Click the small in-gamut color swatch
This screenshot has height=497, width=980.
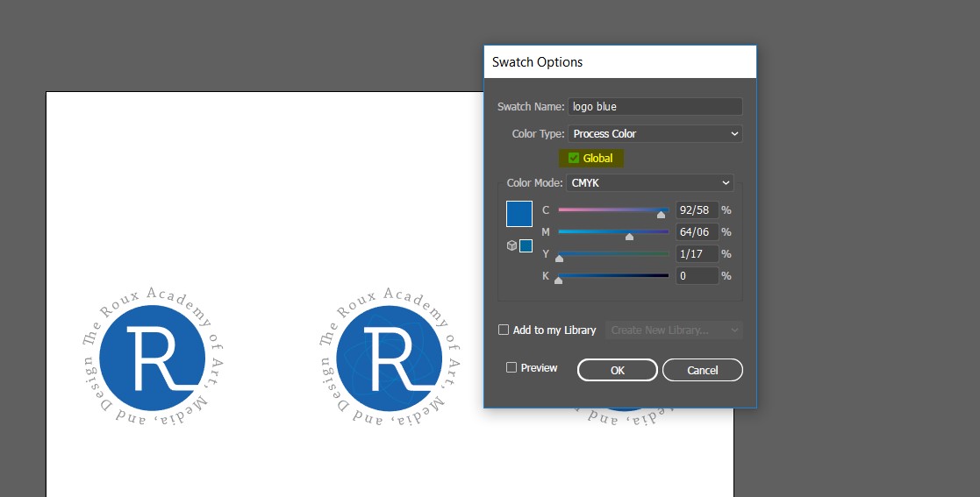pyautogui.click(x=526, y=246)
